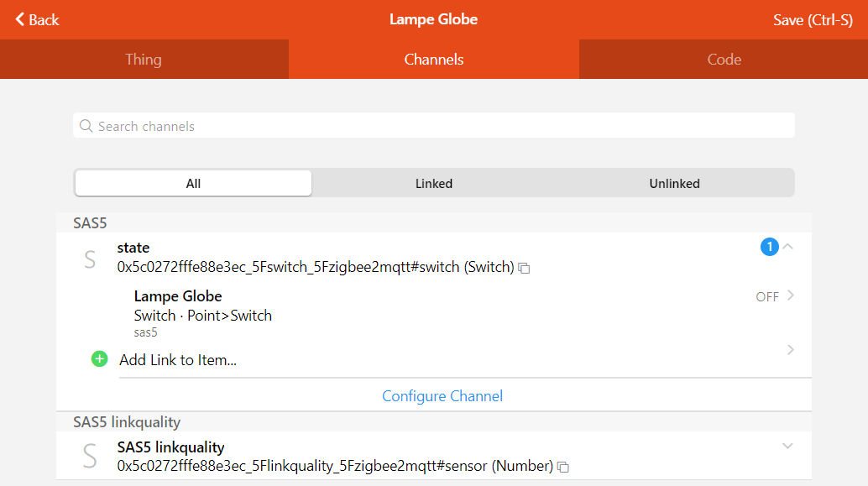The width and height of the screenshot is (868, 486).
Task: Filter to Unlinked channels
Action: pos(674,183)
